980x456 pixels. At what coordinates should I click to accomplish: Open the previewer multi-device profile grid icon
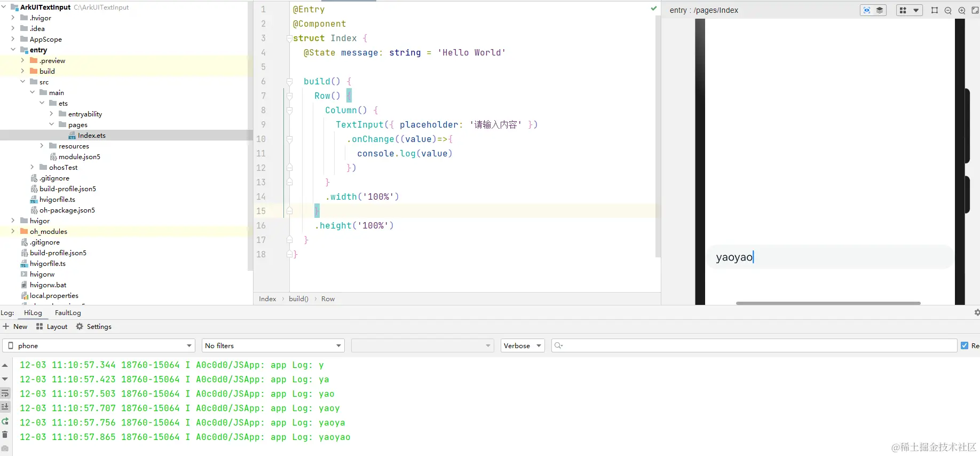tap(903, 10)
